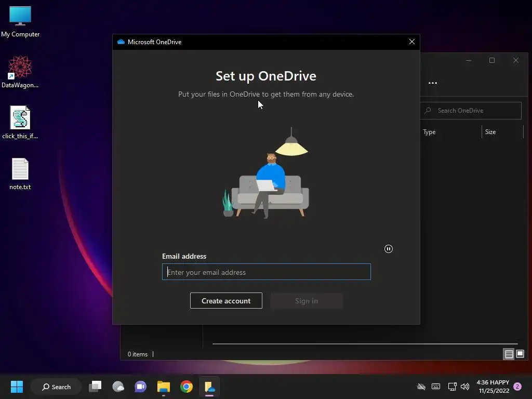The image size is (532, 399).
Task: Click the taskbar Search box
Action: point(56,387)
